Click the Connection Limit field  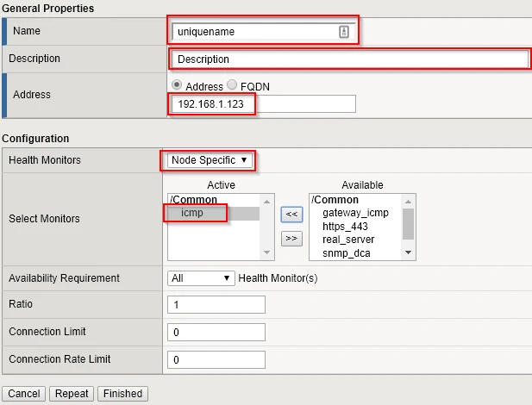click(216, 332)
